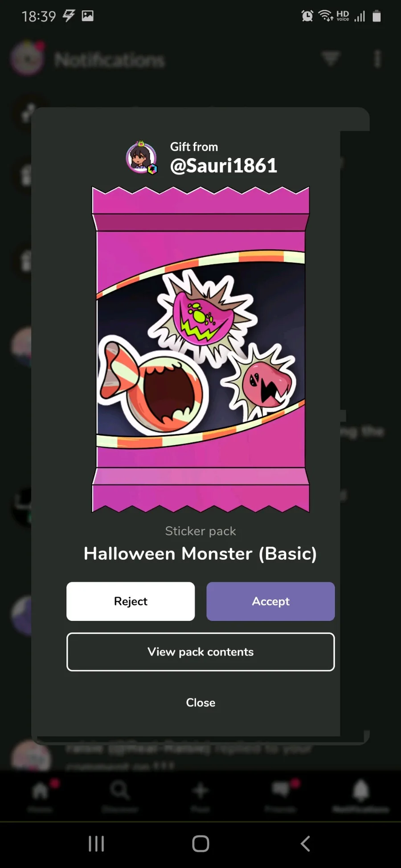Tap Android recent apps button
Viewport: 401px width, 868px height.
(x=96, y=844)
